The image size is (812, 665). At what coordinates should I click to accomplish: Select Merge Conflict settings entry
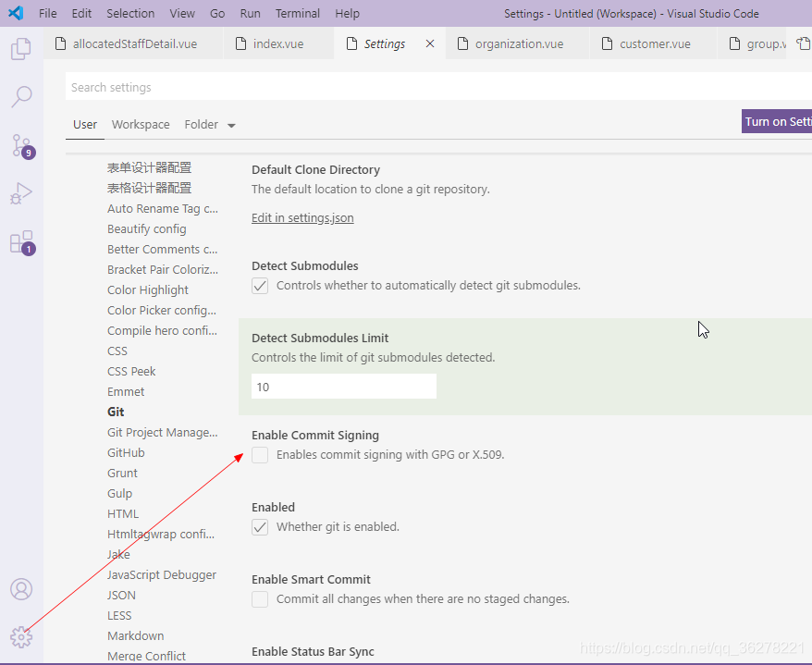(x=146, y=656)
